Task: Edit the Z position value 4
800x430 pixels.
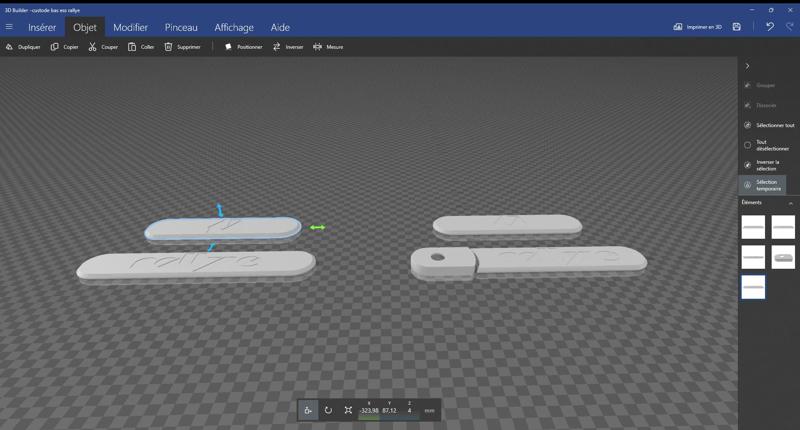Action: click(409, 410)
